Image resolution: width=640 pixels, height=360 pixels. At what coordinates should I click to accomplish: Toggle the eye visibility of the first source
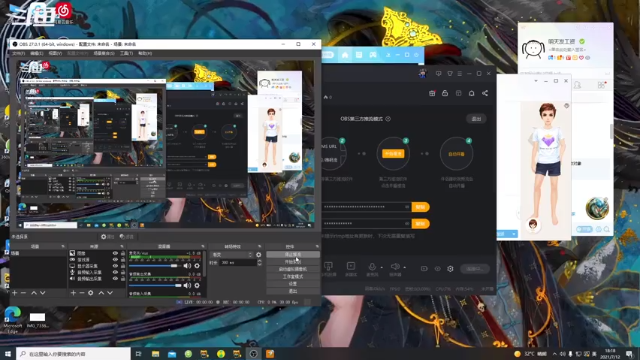[x=115, y=253]
